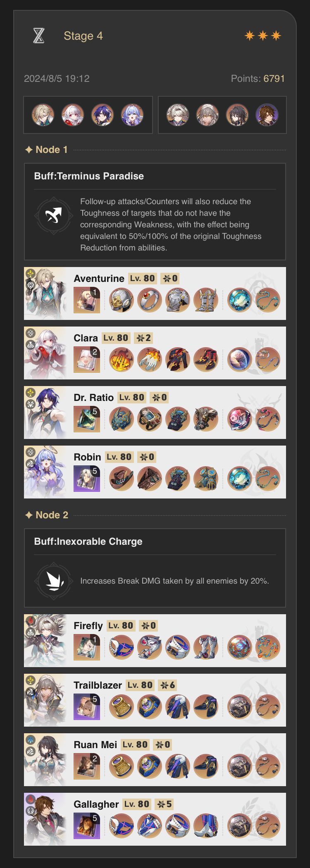Viewport: 310px width, 868px height.
Task: Open Trailblazer's purple light cone icon
Action: tap(87, 707)
